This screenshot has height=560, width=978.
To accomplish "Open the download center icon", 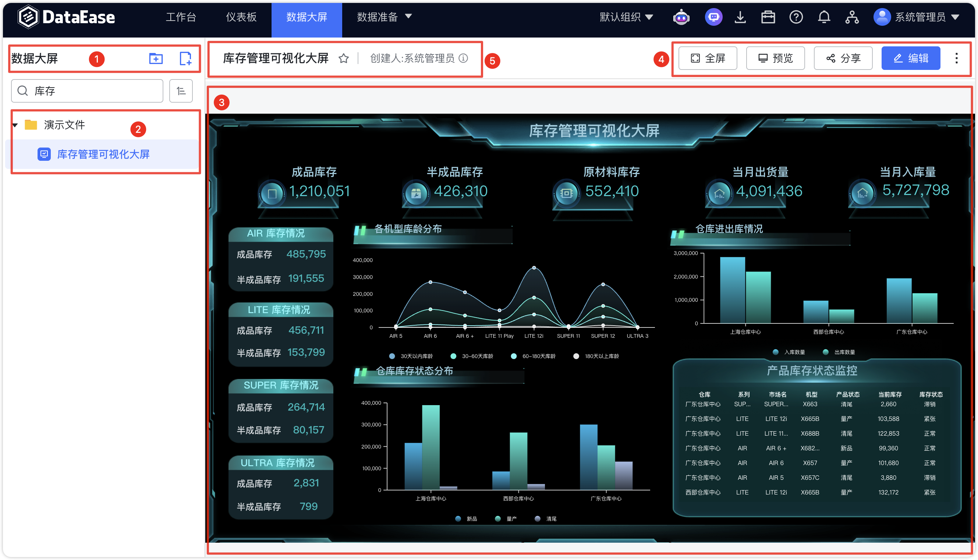I will [740, 17].
